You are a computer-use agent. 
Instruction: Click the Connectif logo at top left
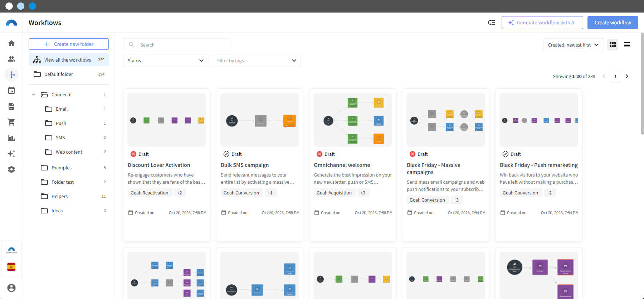pyautogui.click(x=11, y=23)
